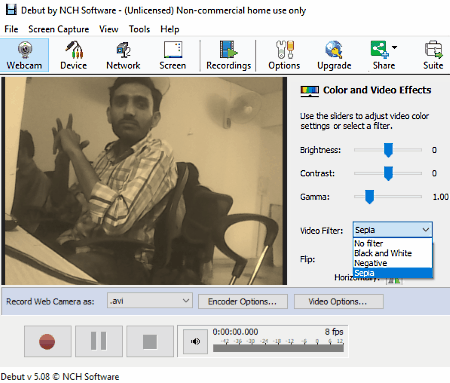
Task: Select Screen capture mode
Action: click(x=172, y=55)
